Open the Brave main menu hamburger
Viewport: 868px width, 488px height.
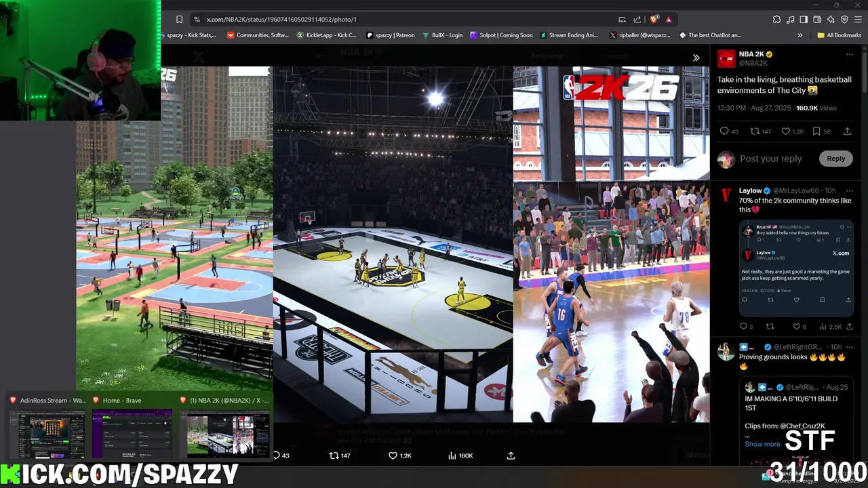click(859, 20)
